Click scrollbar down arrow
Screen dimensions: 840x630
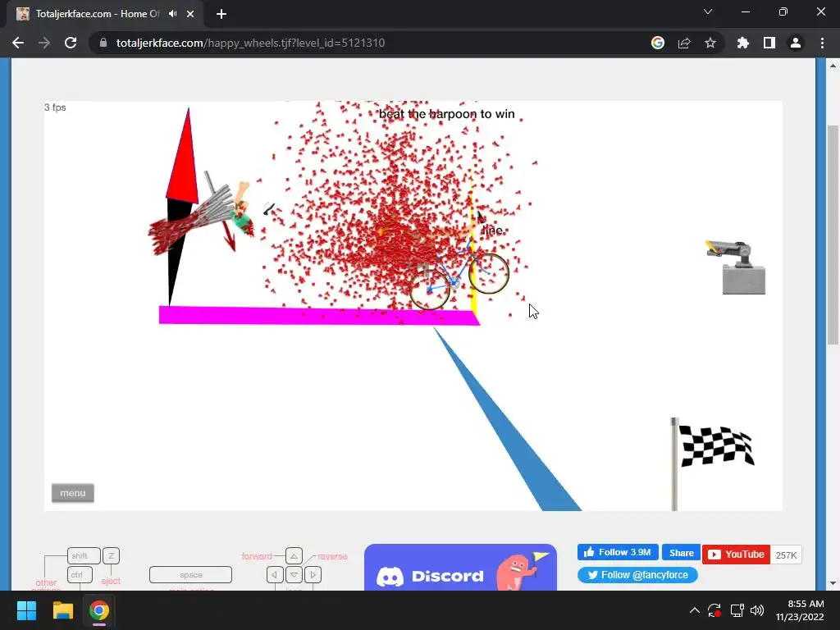click(833, 583)
